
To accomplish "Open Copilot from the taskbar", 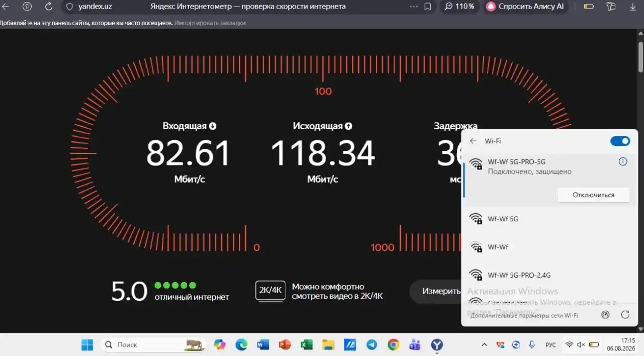I will point(220,344).
